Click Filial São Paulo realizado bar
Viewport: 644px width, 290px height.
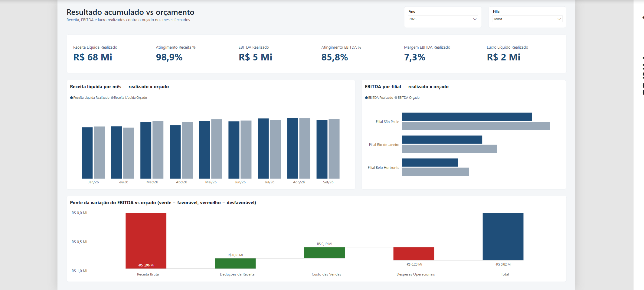point(467,117)
